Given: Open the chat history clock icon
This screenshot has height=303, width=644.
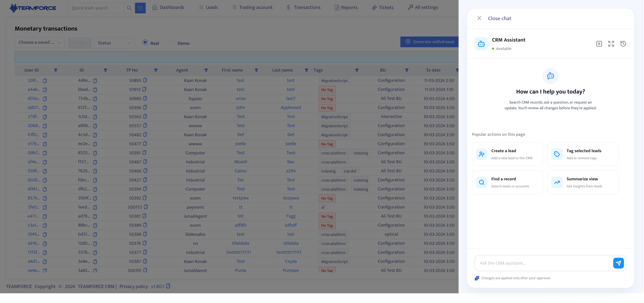Looking at the screenshot, I should [x=623, y=44].
